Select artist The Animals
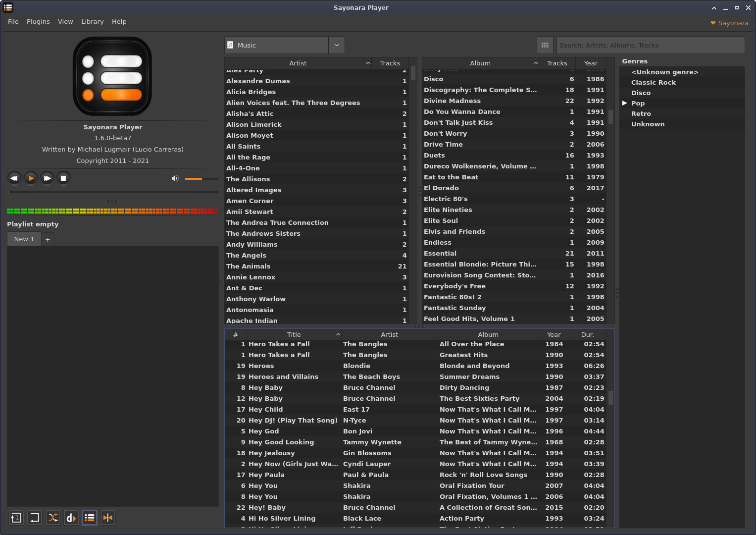 point(316,266)
